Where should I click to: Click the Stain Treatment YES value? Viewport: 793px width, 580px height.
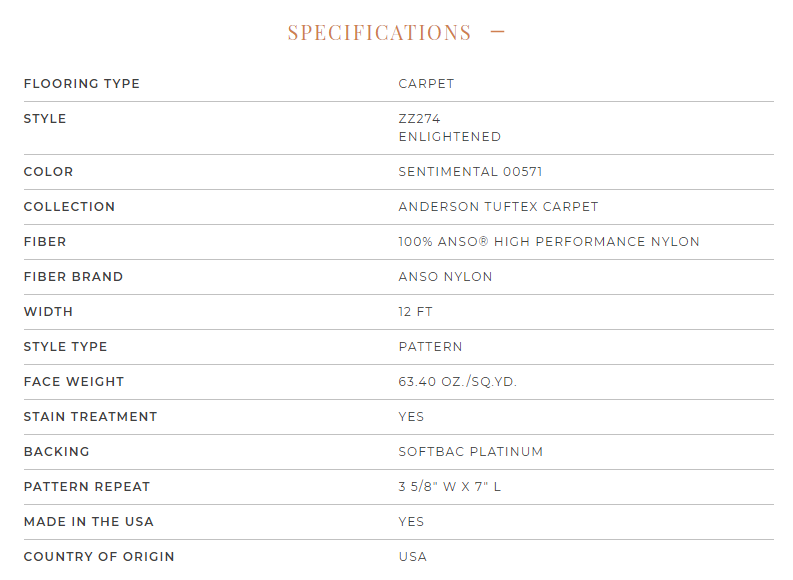click(411, 416)
